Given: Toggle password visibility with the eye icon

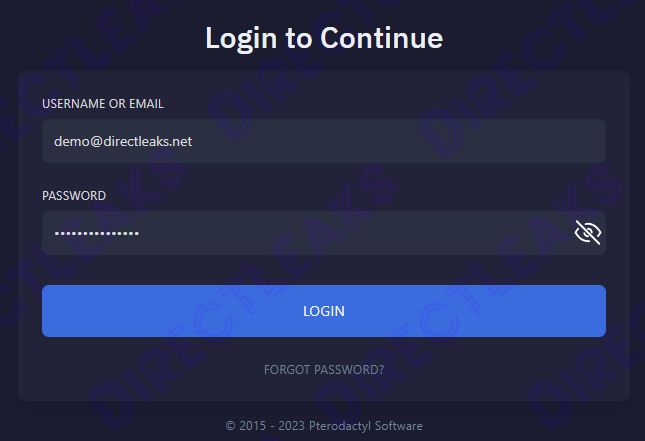Looking at the screenshot, I should tap(588, 233).
